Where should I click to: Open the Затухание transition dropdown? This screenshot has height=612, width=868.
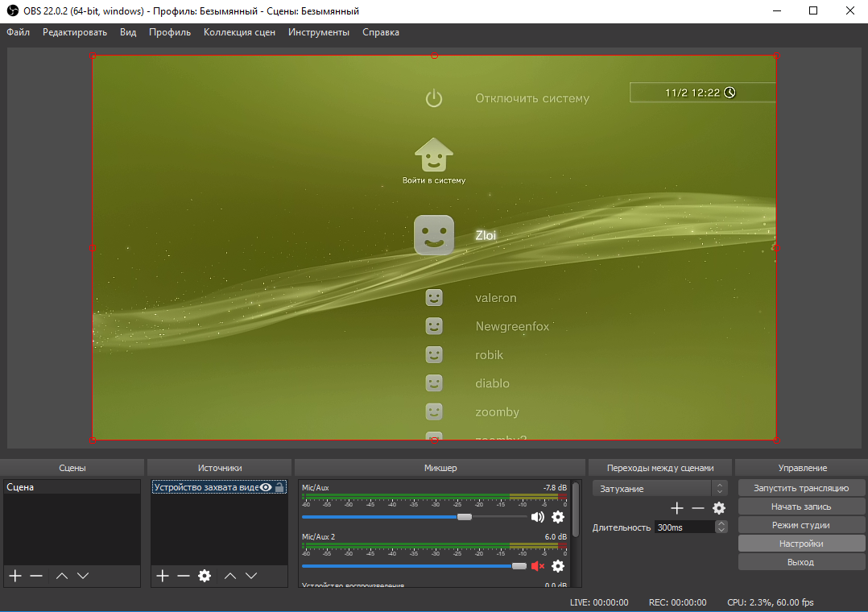(x=659, y=489)
